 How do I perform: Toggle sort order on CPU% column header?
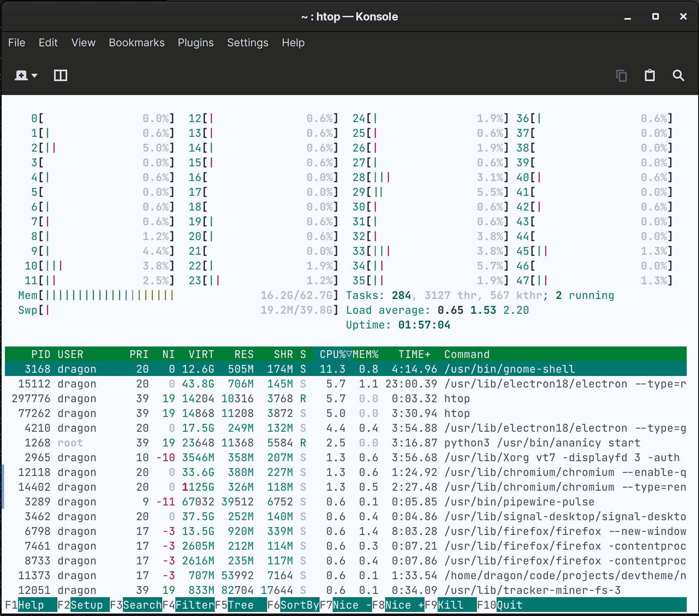(333, 354)
